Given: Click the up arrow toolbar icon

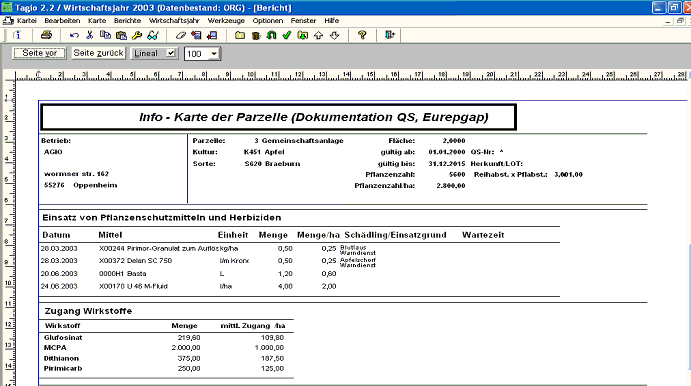Looking at the screenshot, I should (319, 35).
